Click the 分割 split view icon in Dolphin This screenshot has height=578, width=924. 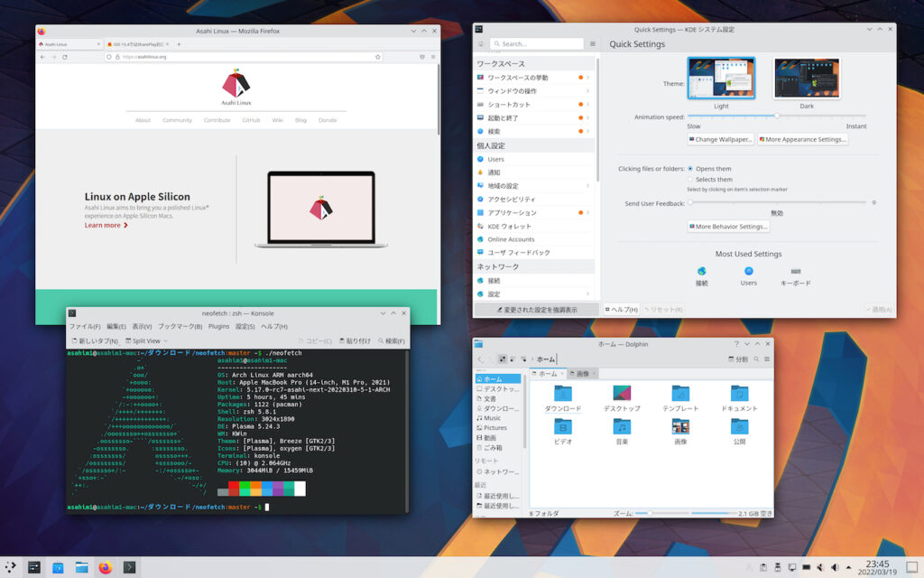737,359
